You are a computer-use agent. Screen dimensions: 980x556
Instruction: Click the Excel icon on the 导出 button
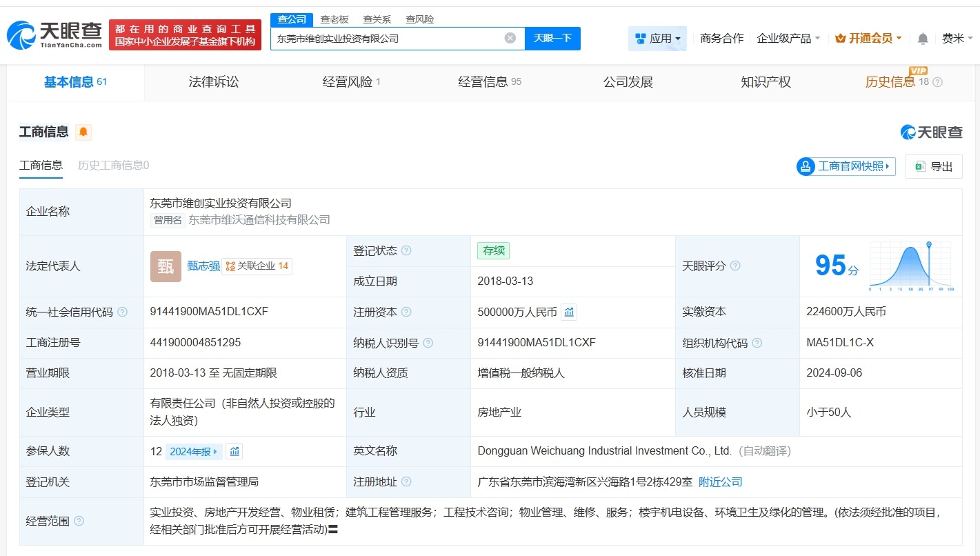tap(919, 166)
